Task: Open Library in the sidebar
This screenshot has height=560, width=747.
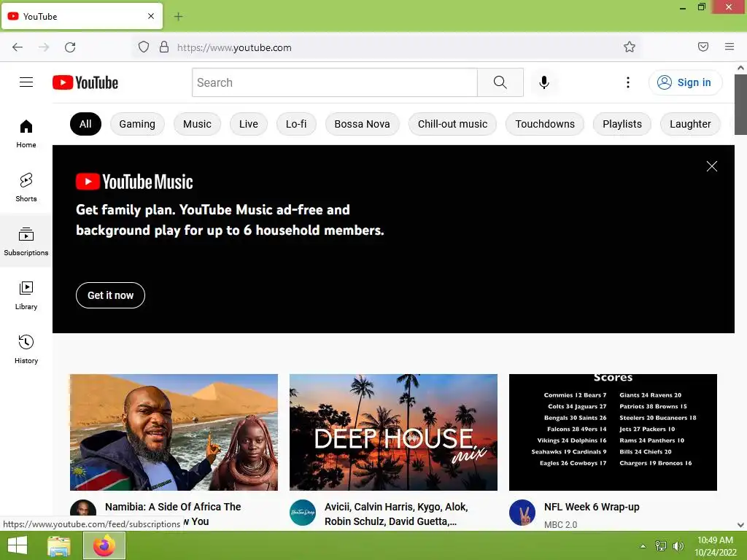Action: 26,296
